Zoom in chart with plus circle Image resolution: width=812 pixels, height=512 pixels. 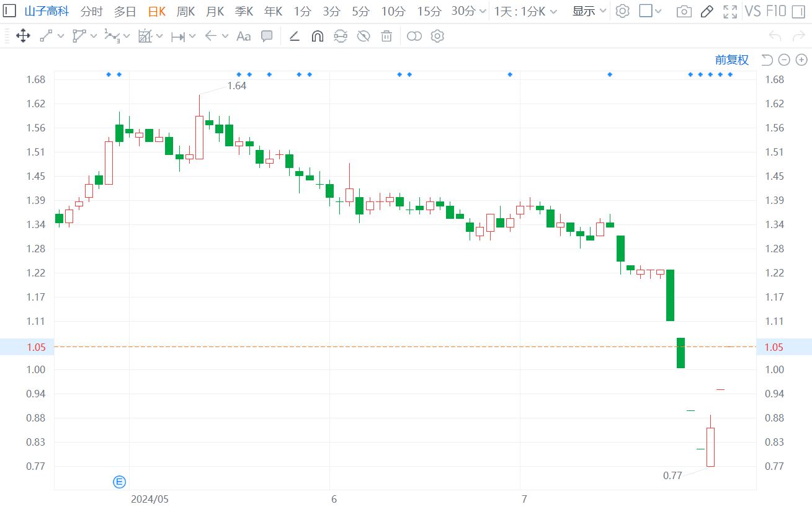801,60
